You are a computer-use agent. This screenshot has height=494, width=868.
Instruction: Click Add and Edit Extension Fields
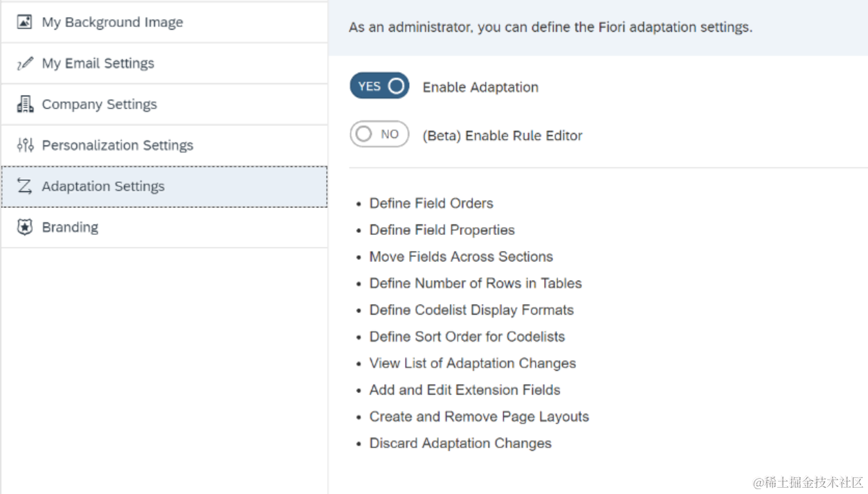tap(464, 390)
